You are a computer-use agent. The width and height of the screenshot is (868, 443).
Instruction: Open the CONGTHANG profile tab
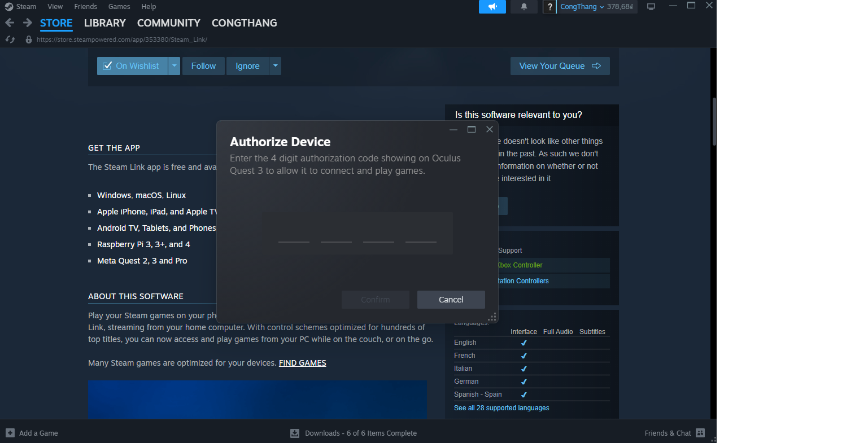coord(245,23)
